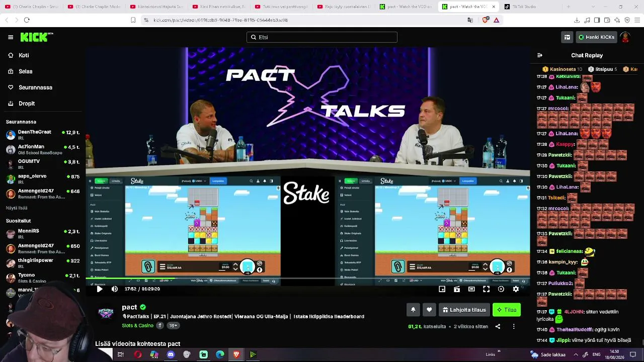Mute the video volume
Image resolution: width=644 pixels, height=362 pixels.
click(x=115, y=289)
